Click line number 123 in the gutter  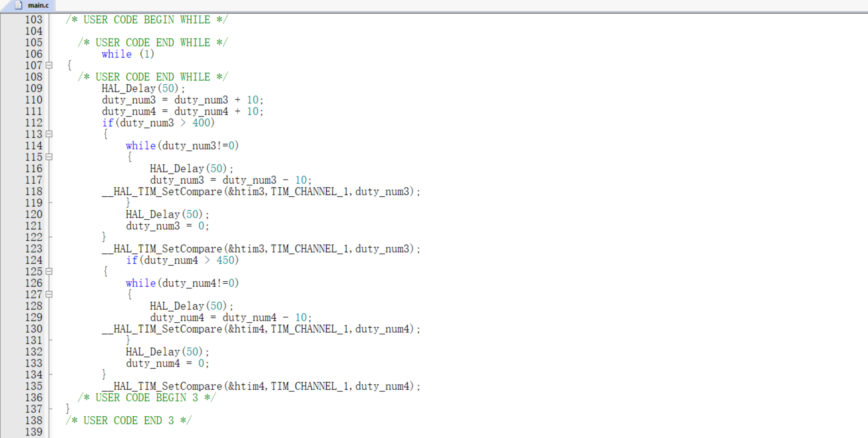(33, 249)
